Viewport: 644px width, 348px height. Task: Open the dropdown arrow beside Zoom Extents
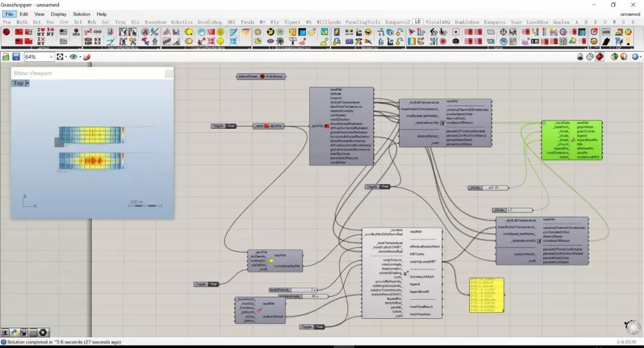[67, 57]
